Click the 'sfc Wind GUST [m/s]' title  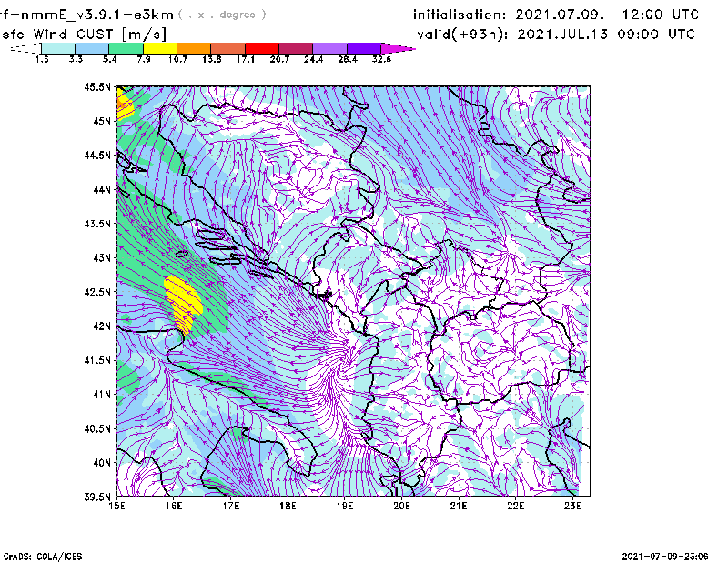click(85, 35)
